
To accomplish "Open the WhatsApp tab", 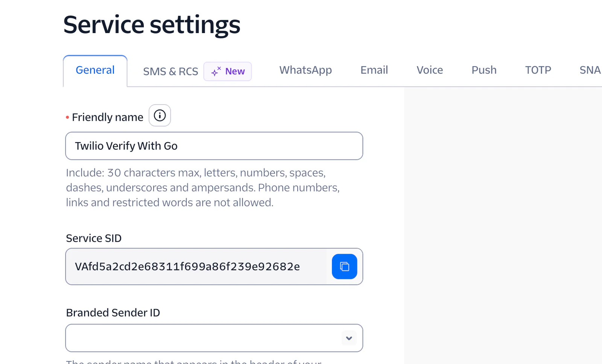I will pos(306,70).
